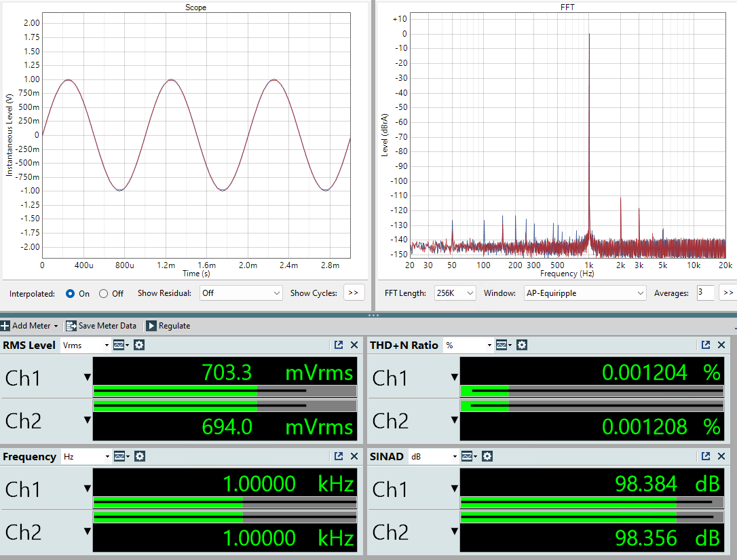This screenshot has width=737, height=560.
Task: Pop out the SINAD meter
Action: click(x=706, y=455)
